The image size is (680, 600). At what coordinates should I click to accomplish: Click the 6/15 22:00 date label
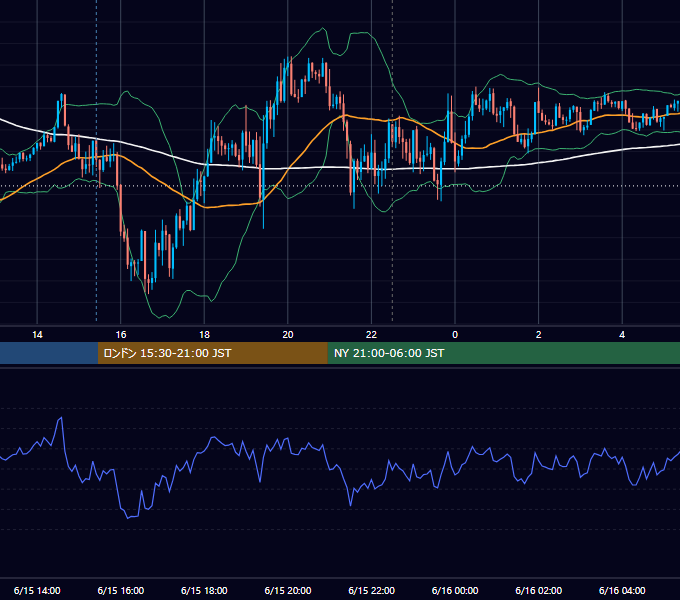pyautogui.click(x=372, y=590)
